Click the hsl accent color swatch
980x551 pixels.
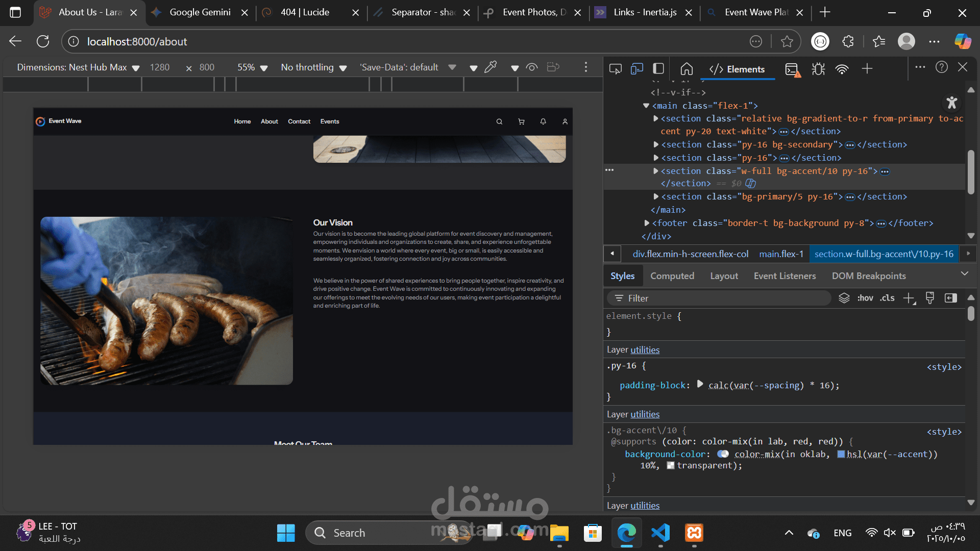click(841, 454)
